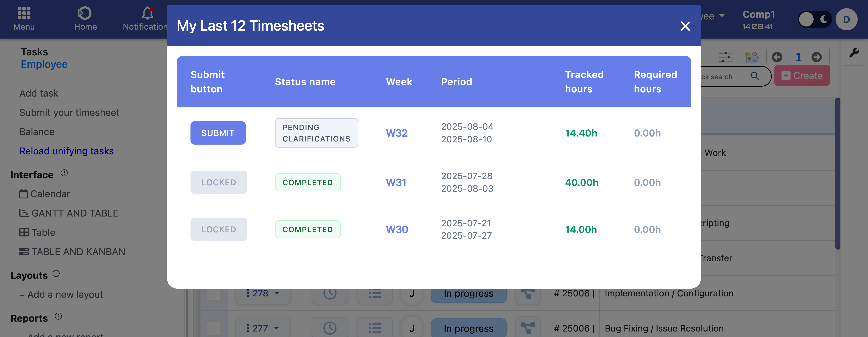Go to Home icon
This screenshot has height=337, width=868.
click(x=85, y=13)
